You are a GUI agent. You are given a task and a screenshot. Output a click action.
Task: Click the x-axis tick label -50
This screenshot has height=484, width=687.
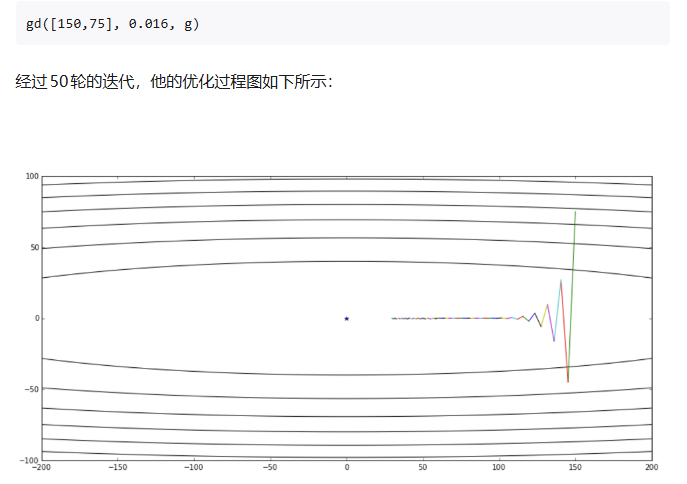coord(270,467)
